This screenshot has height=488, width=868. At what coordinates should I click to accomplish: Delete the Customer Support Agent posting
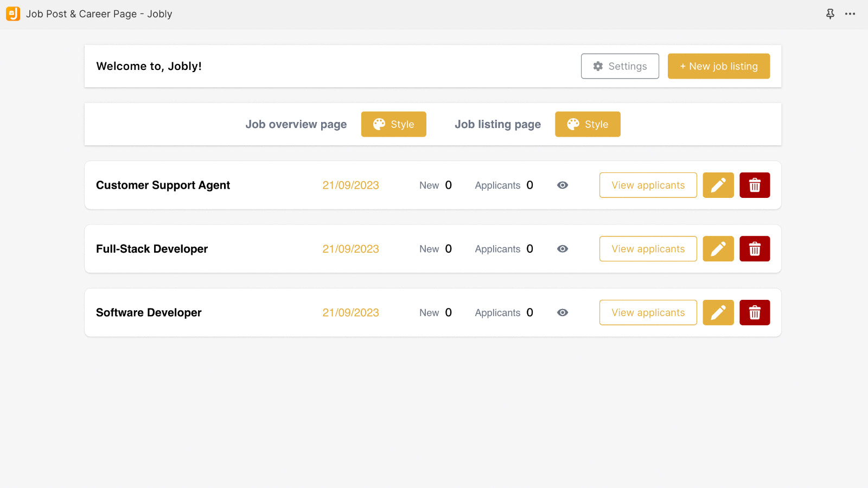pos(755,185)
